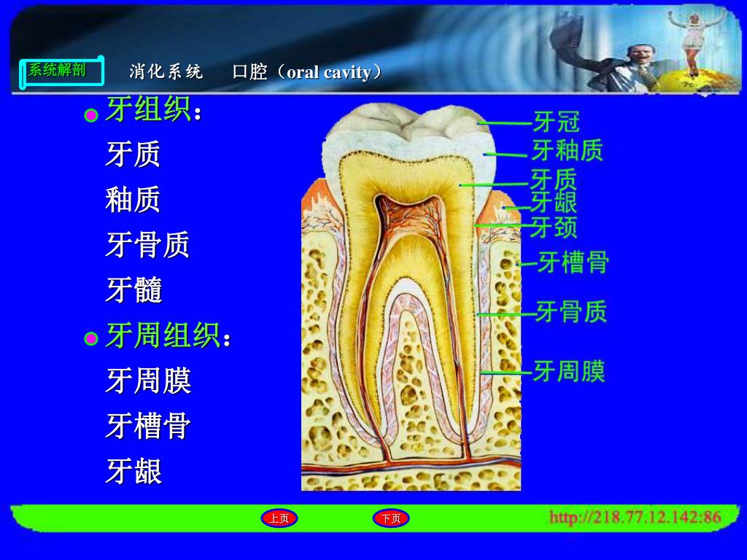Image resolution: width=747 pixels, height=560 pixels.
Task: Click the pink bullet beside 牙周组织
Action: click(x=91, y=338)
